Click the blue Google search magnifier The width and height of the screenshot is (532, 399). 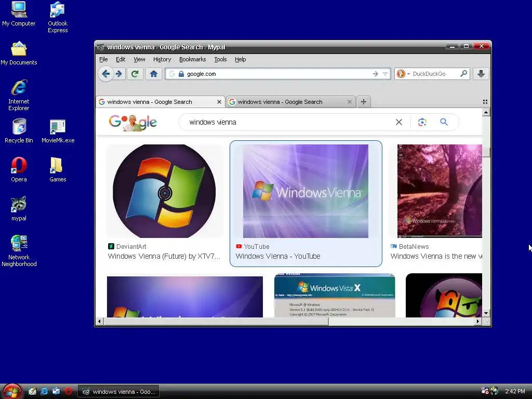444,122
